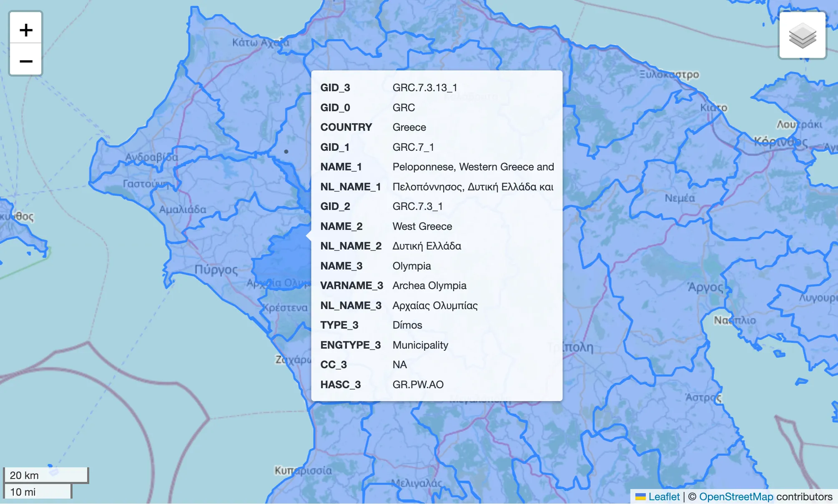The image size is (838, 504).
Task: Click the GID_0 value GRC
Action: (x=404, y=107)
